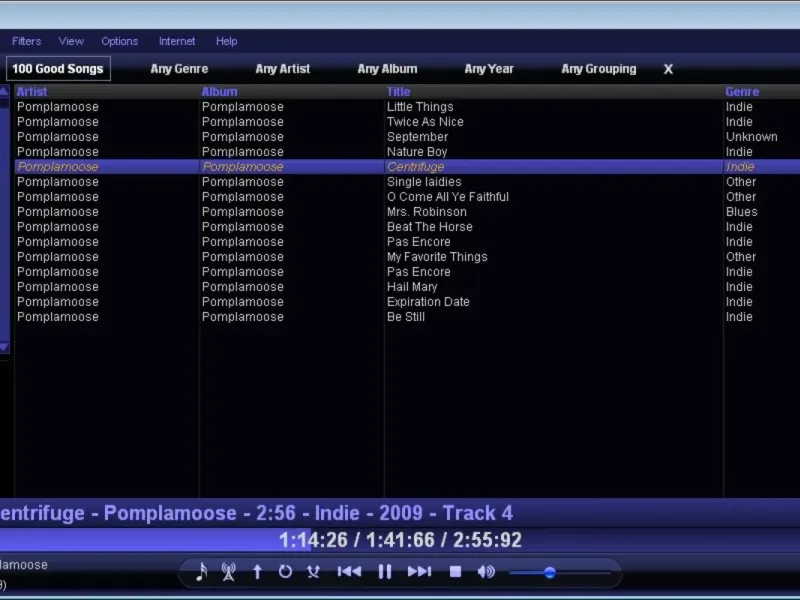Image resolution: width=800 pixels, height=600 pixels.
Task: Open the Help menu
Action: coord(227,41)
